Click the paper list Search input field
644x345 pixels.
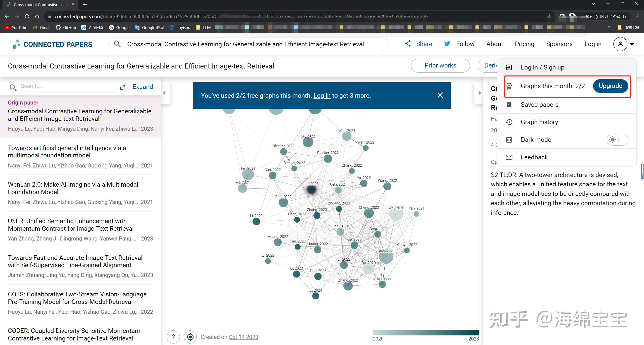click(x=67, y=86)
